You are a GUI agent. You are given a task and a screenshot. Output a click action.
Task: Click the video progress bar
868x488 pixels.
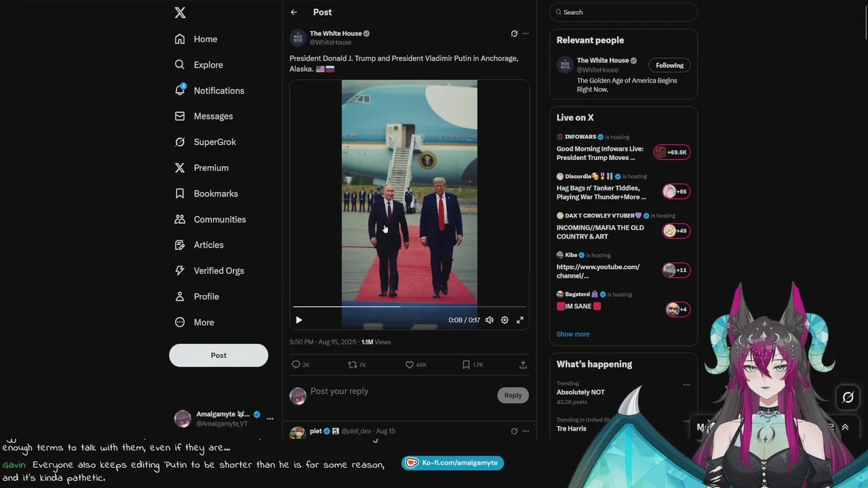coord(410,306)
